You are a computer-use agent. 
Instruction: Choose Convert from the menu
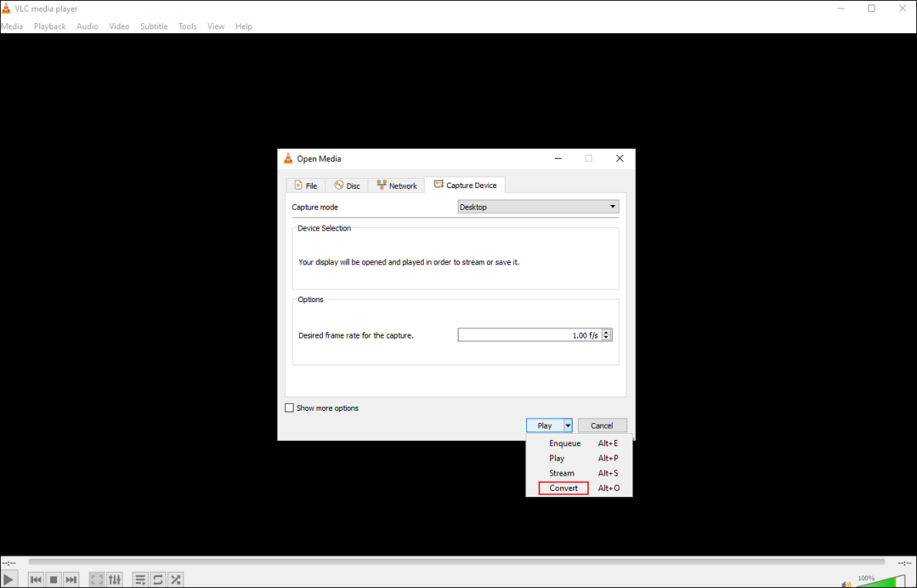click(563, 488)
